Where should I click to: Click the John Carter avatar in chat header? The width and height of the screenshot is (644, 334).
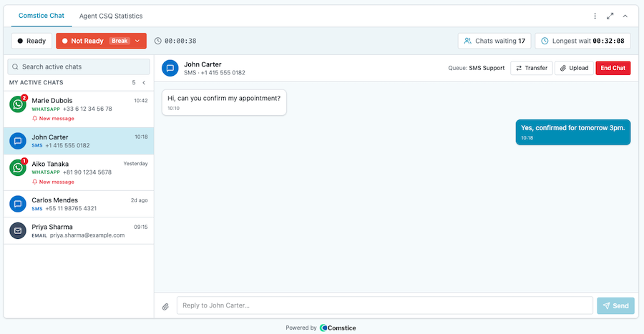coord(170,68)
